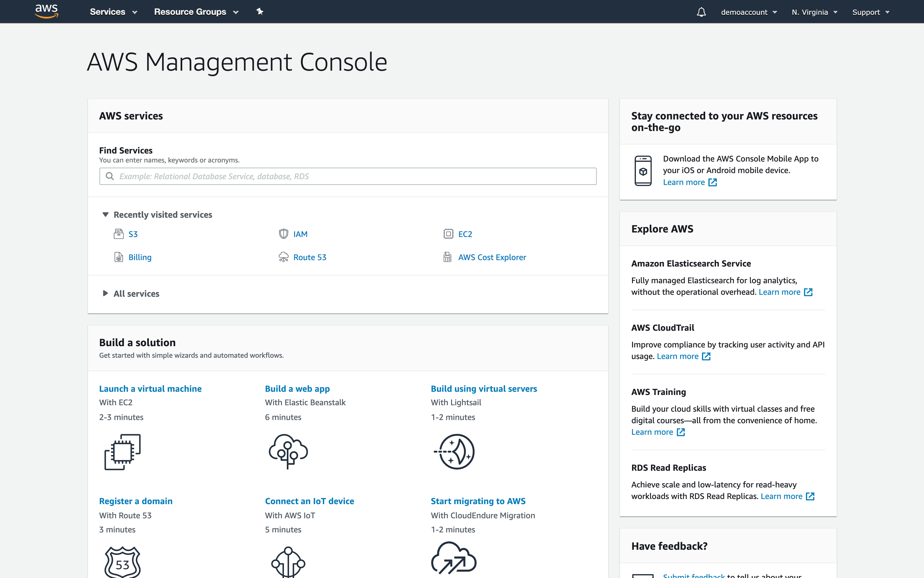Click the AWS Cost Explorer icon

coord(448,257)
